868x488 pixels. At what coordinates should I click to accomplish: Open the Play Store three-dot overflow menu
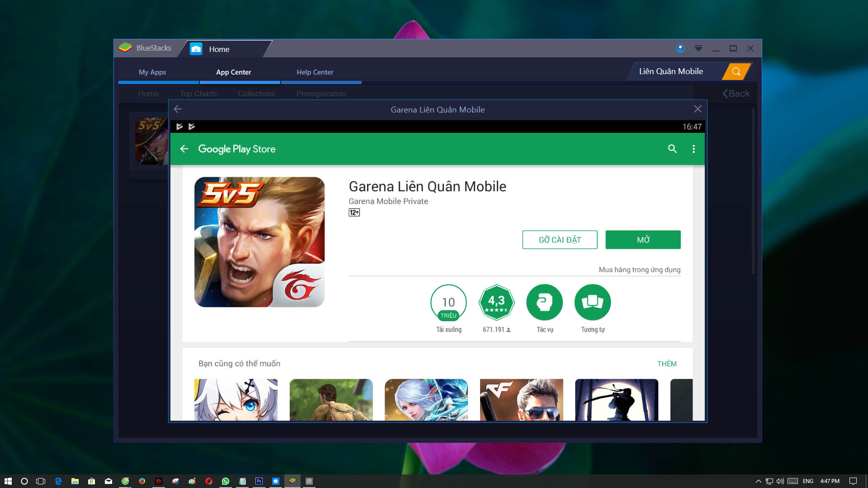[693, 149]
